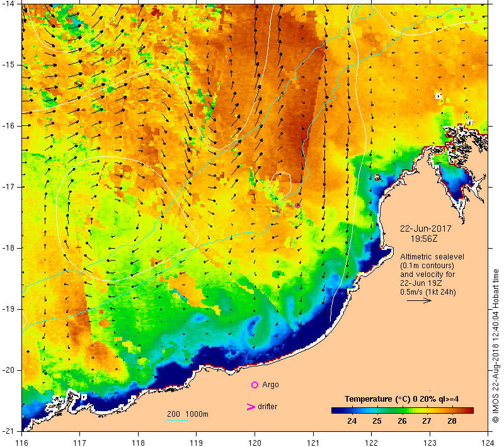Image resolution: width=504 pixels, height=447 pixels.
Task: Click the magenta drifter legend symbol
Action: click(x=250, y=407)
